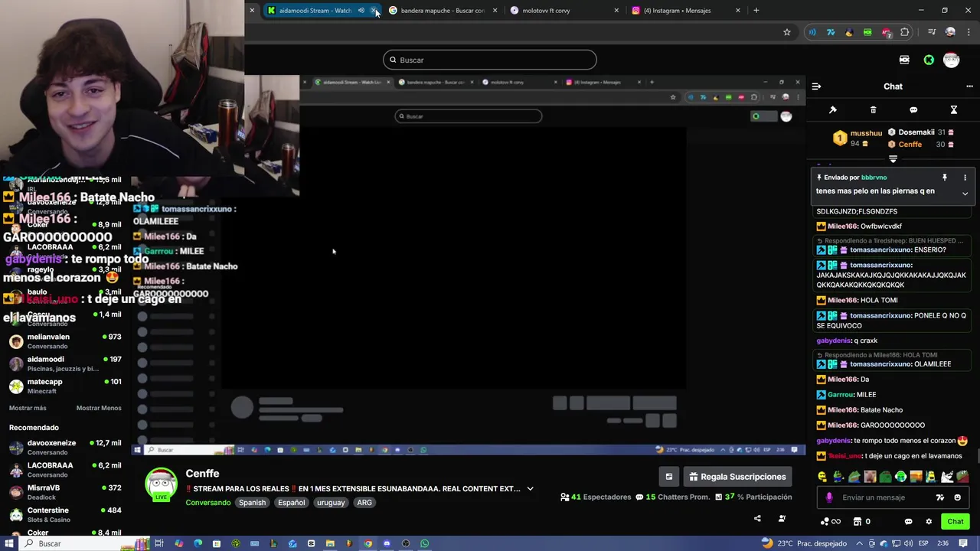
Task: Open matecapp Minecraft channel in sidebar
Action: coord(65,386)
